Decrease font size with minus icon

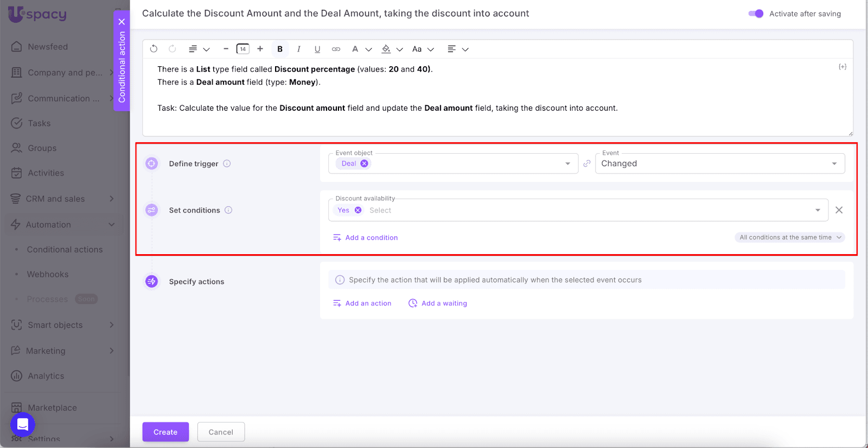click(x=226, y=49)
